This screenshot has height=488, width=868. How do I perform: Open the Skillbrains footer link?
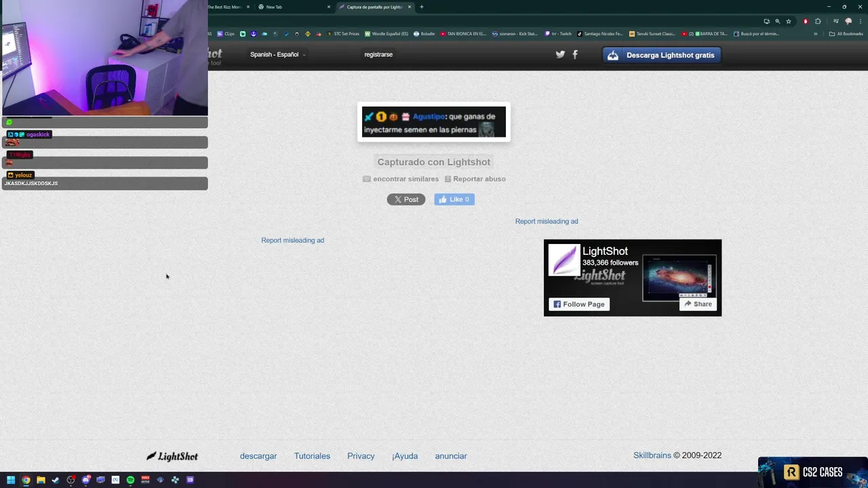[x=652, y=455]
